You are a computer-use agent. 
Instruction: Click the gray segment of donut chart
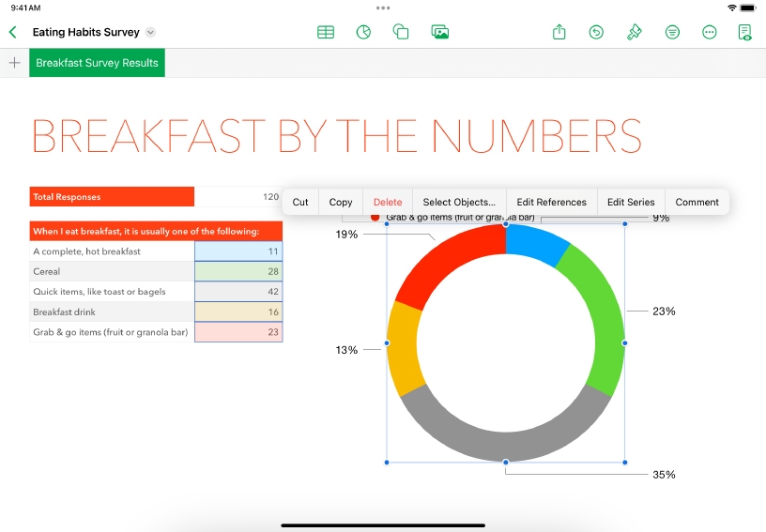click(x=505, y=433)
